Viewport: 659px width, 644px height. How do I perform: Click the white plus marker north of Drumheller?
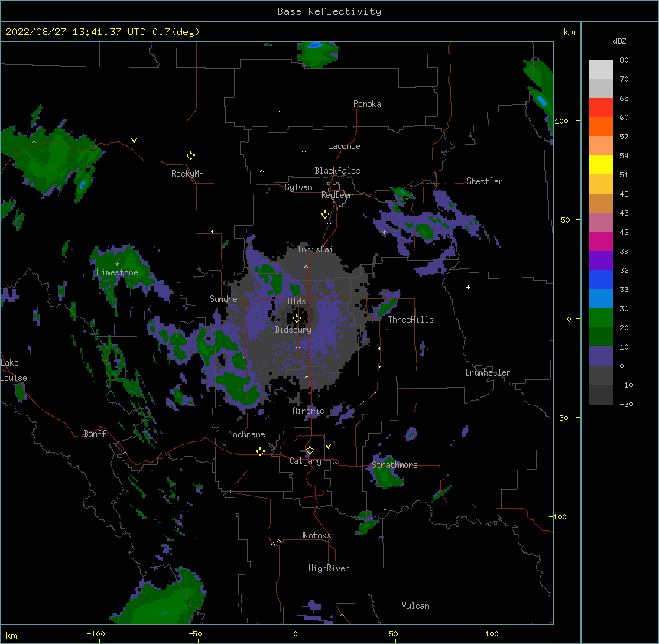468,287
